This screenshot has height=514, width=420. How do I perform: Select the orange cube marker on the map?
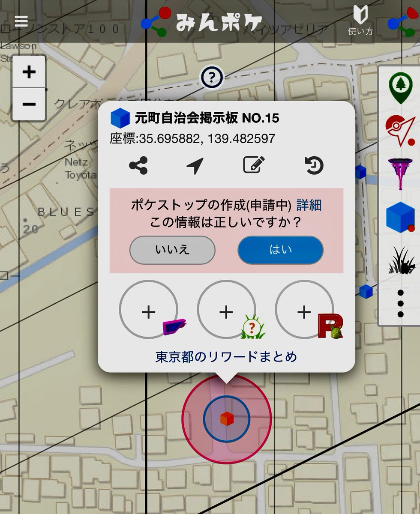[x=227, y=418]
